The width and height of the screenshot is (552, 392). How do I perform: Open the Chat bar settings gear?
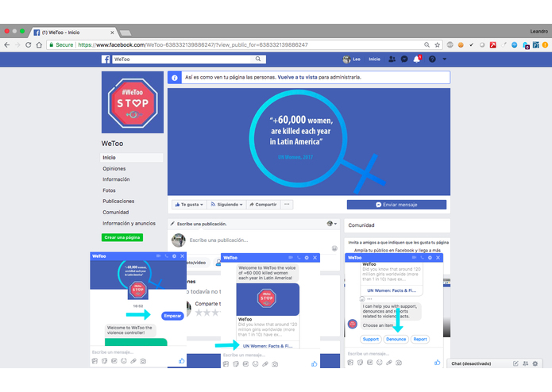tap(535, 363)
